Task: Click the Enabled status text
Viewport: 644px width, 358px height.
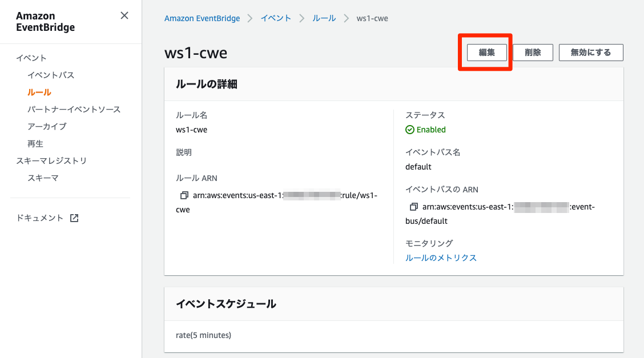Action: [431, 130]
